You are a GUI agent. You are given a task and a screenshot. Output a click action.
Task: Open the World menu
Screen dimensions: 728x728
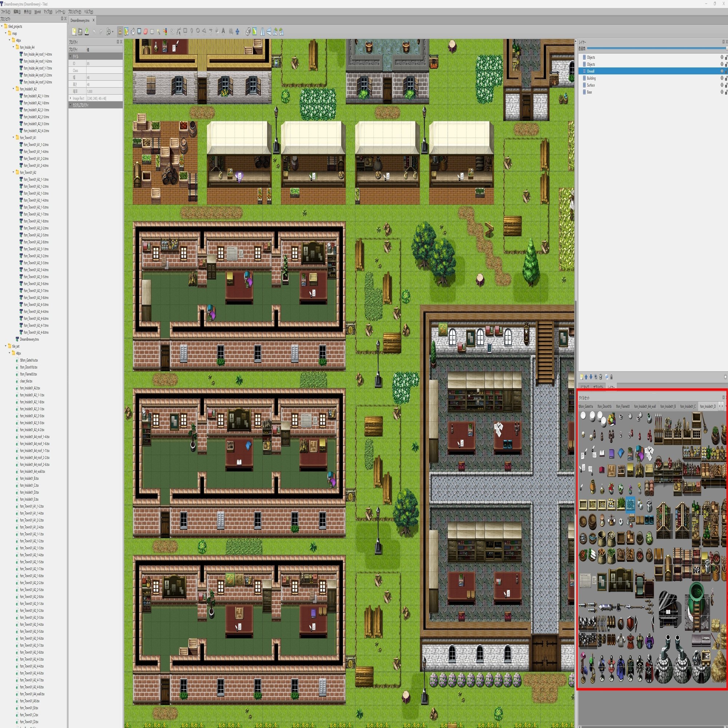pyautogui.click(x=37, y=12)
